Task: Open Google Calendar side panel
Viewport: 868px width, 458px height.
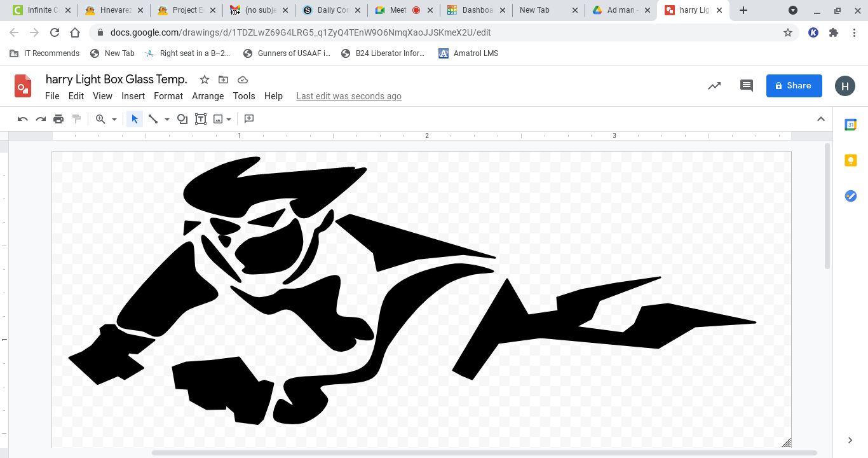Action: pos(851,125)
